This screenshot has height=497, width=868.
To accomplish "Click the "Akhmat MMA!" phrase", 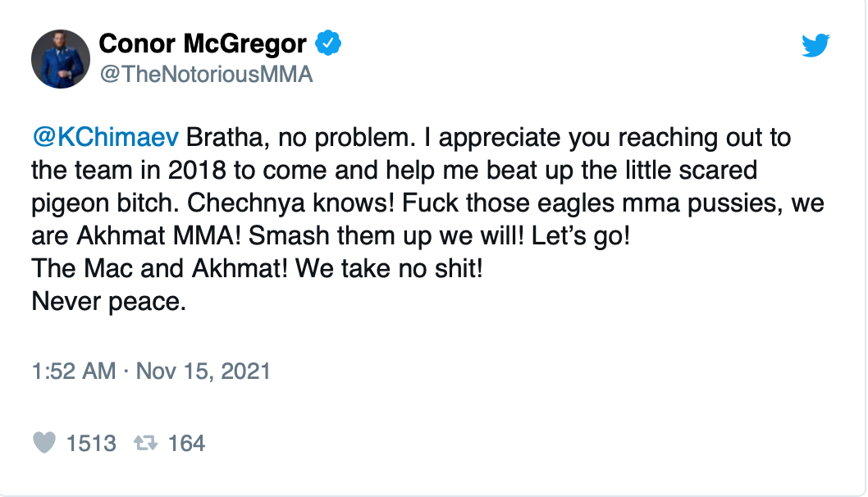I will click(158, 235).
